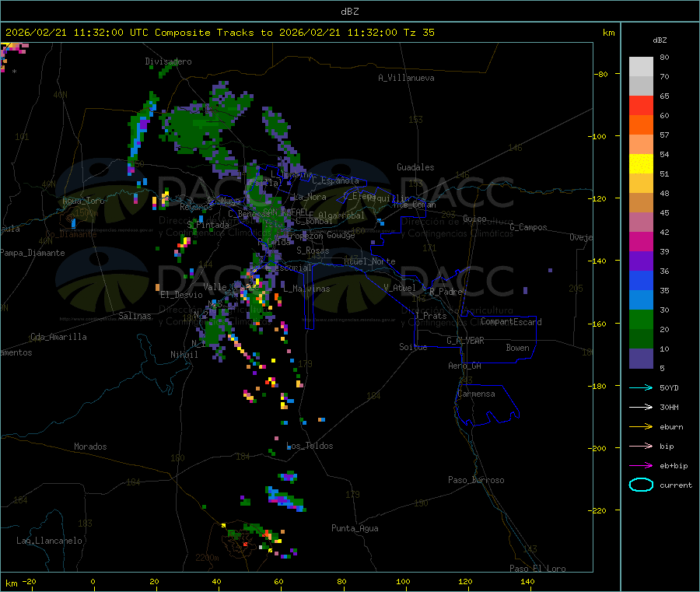
Task: Select the slate purple 5–10 dBZ swatch
Action: 641,359
